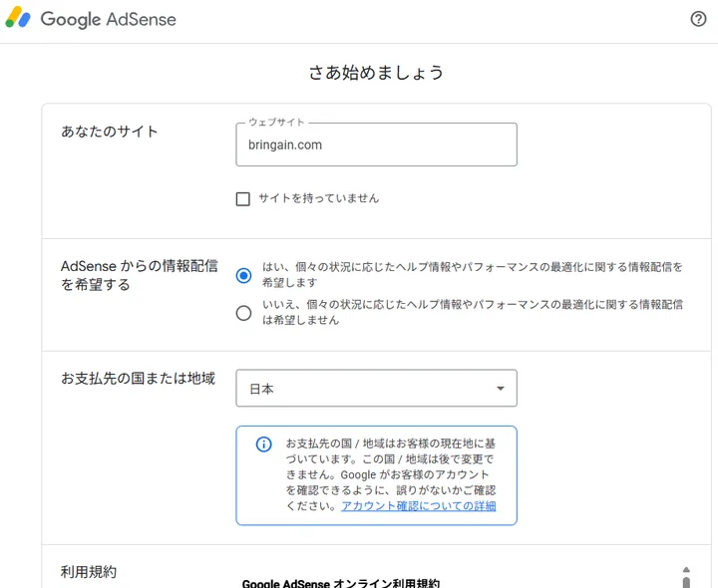This screenshot has width=718, height=588.
Task: Click the お支払先の国または地域 label
Action: click(x=138, y=379)
